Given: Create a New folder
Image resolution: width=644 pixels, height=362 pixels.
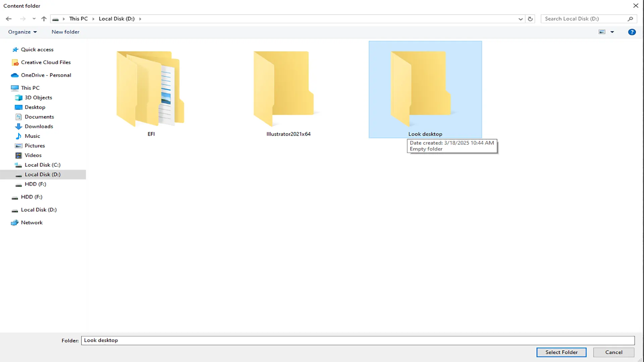Looking at the screenshot, I should [x=65, y=32].
